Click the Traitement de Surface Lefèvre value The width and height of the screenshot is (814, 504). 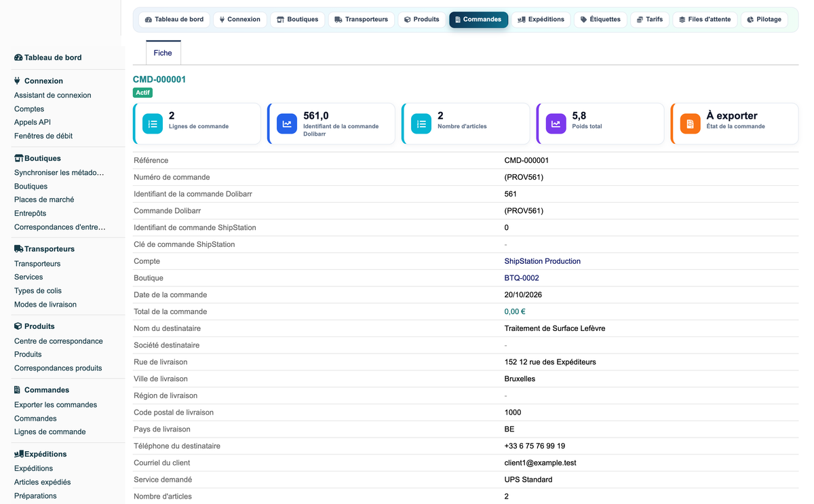(555, 328)
